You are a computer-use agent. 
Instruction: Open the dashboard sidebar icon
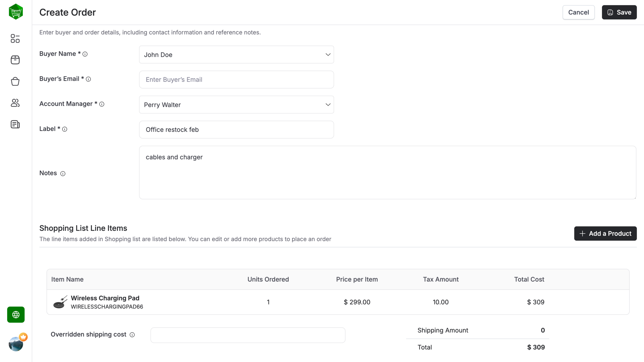[15, 38]
